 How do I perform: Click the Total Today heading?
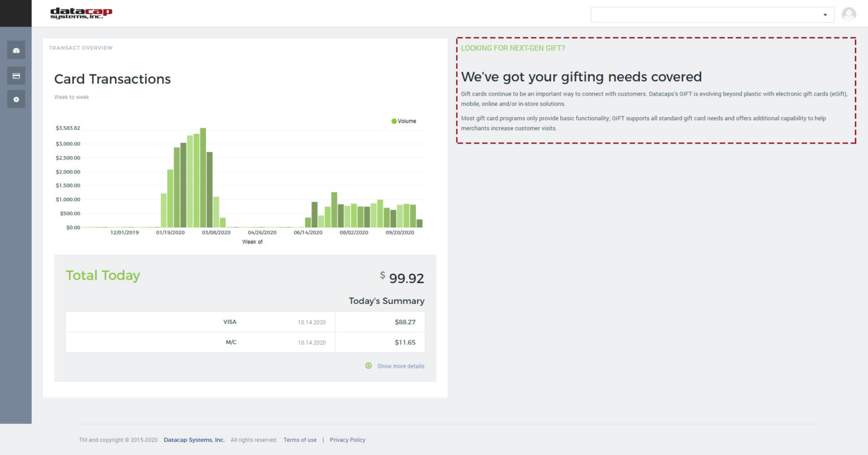click(x=103, y=275)
